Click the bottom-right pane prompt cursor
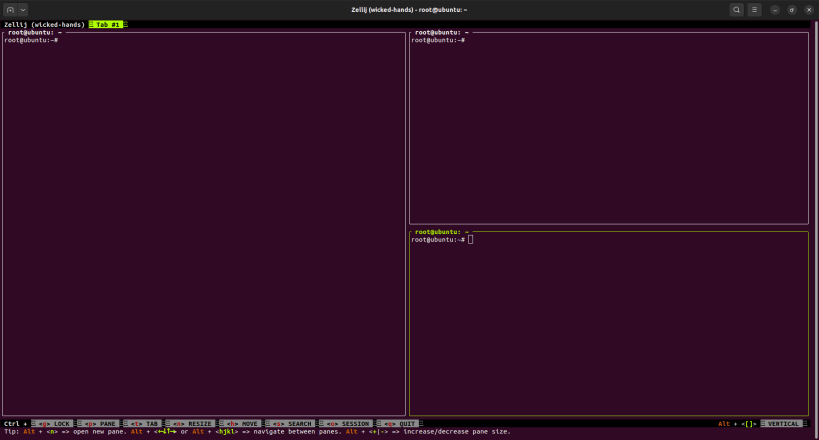819x440 pixels. (471, 240)
